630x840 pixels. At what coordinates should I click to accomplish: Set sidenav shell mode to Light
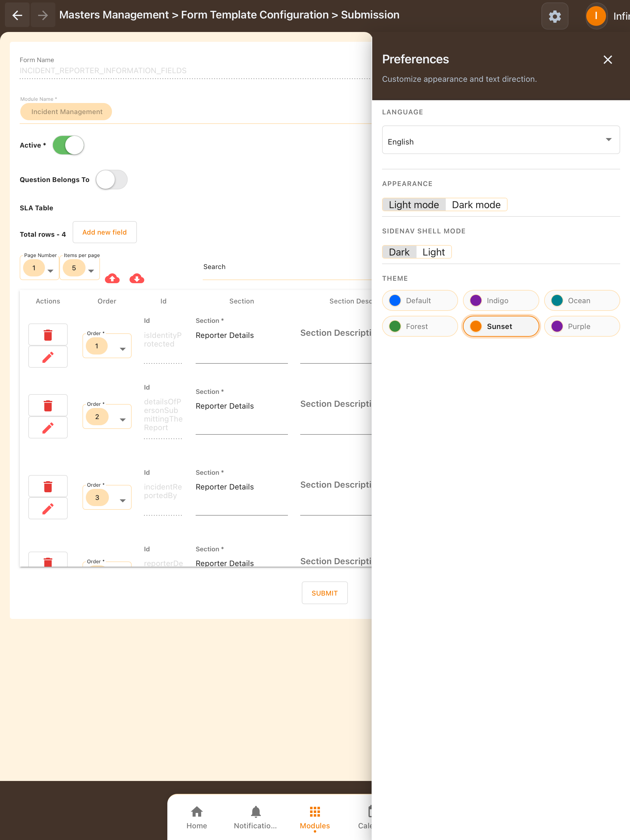pyautogui.click(x=433, y=252)
